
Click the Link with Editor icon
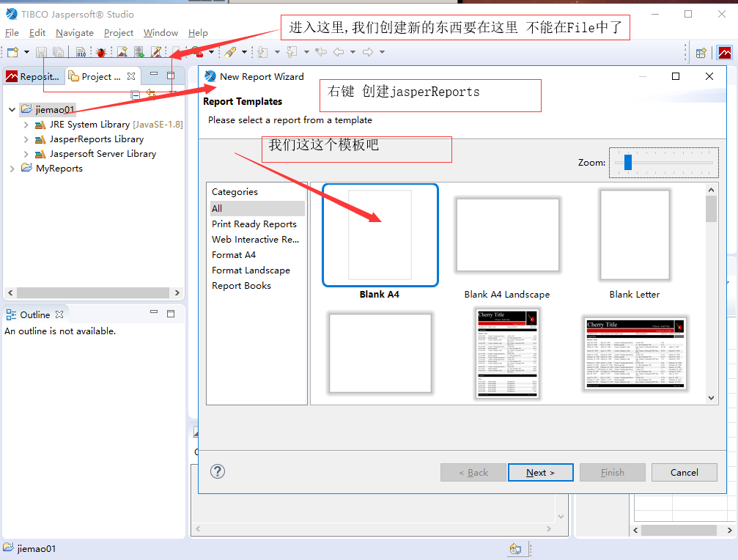pos(151,94)
